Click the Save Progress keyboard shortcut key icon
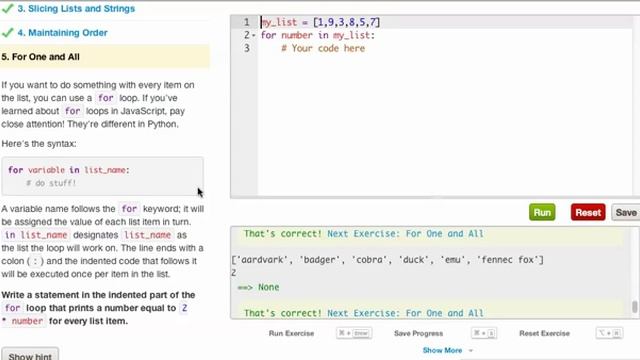640x360 pixels. coord(484,333)
